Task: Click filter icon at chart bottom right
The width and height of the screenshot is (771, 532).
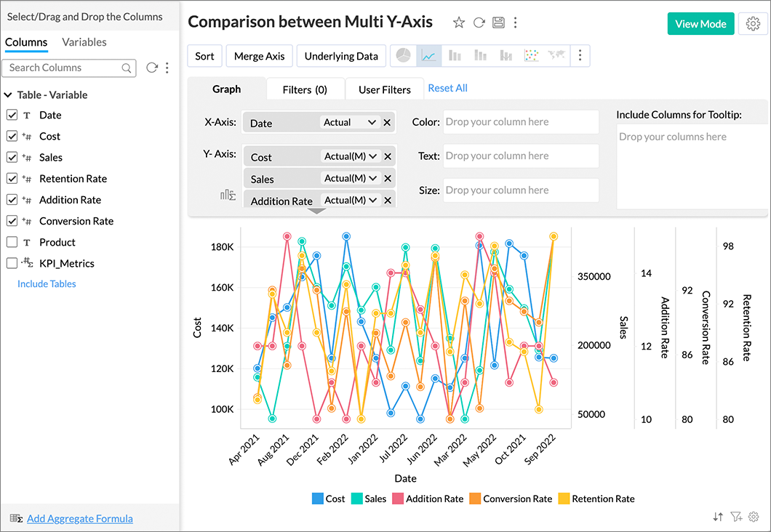Action: [x=736, y=517]
